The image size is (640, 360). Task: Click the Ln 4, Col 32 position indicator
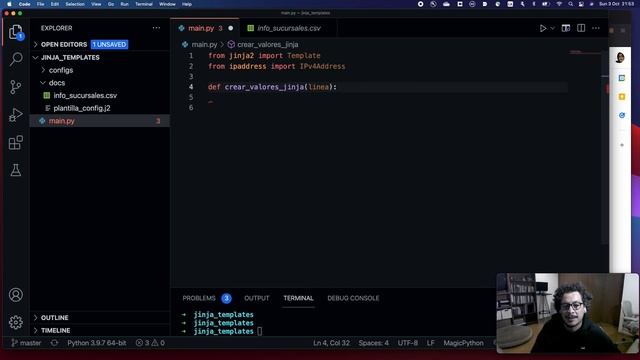pos(331,343)
